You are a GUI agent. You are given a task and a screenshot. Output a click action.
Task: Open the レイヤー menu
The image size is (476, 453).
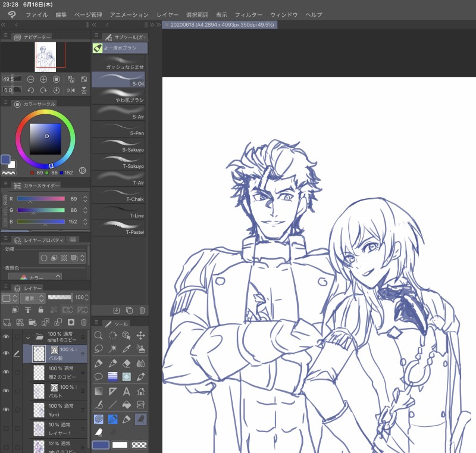(167, 14)
